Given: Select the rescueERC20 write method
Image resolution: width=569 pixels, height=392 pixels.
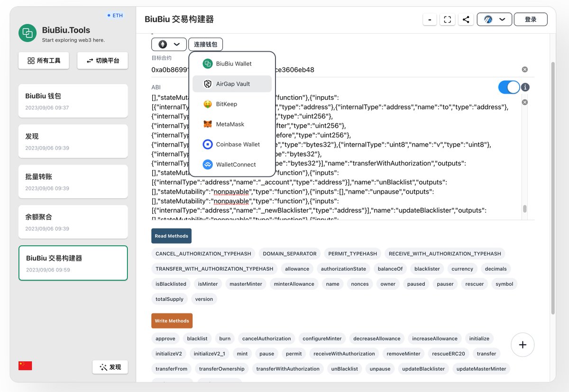Looking at the screenshot, I should pyautogui.click(x=449, y=354).
